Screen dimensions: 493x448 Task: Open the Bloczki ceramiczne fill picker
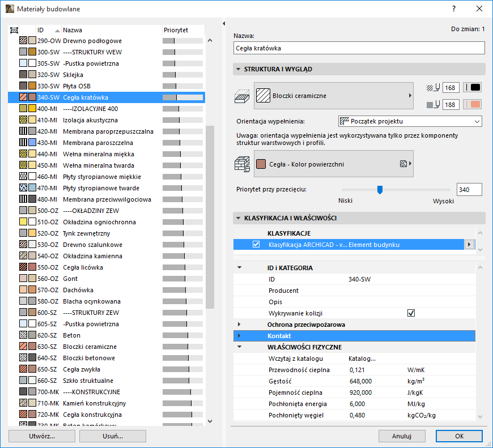(x=334, y=96)
